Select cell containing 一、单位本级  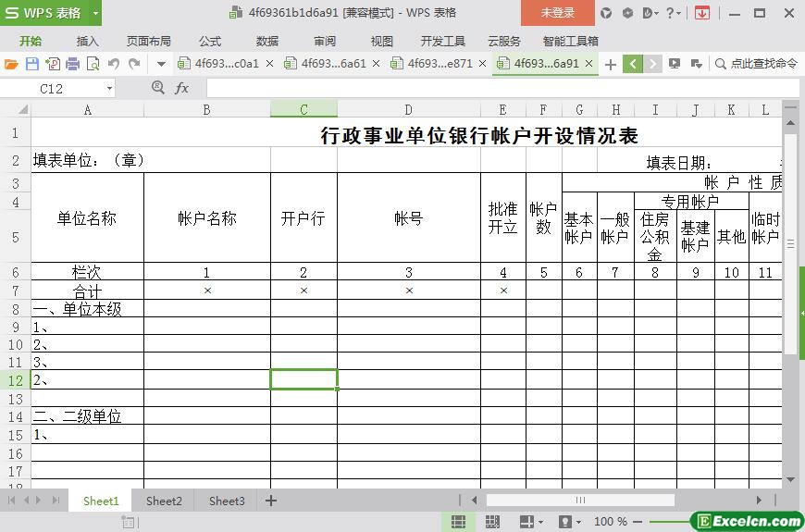(x=87, y=309)
